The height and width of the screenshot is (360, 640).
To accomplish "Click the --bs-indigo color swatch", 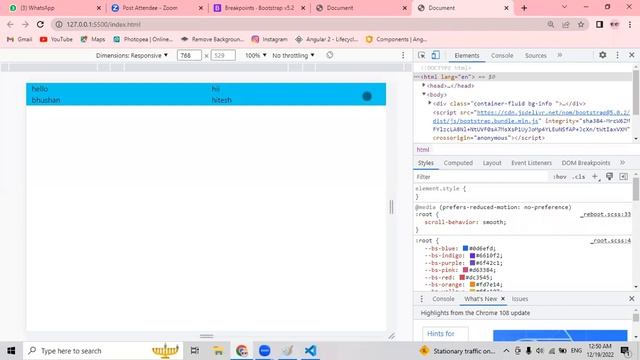I will point(472,256).
